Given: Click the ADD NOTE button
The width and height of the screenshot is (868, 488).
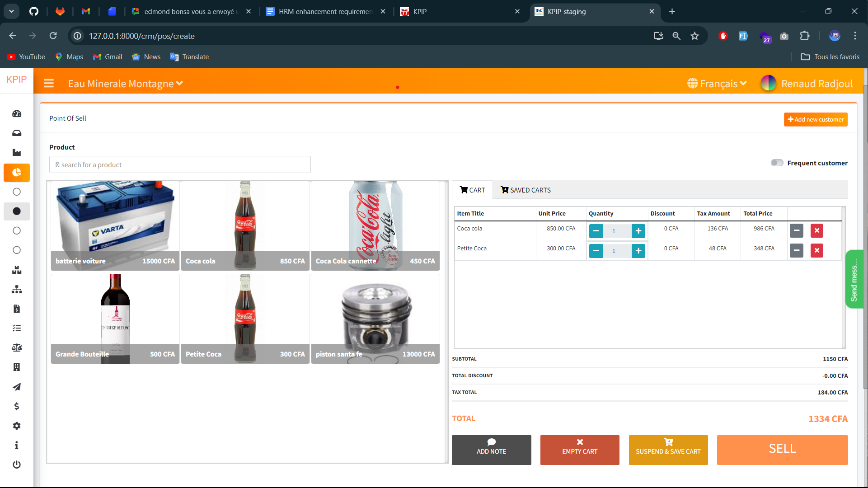Looking at the screenshot, I should pos(492,450).
